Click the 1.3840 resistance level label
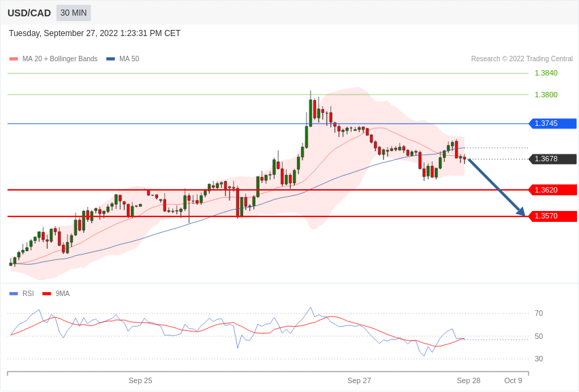The image size is (579, 392). pos(546,73)
